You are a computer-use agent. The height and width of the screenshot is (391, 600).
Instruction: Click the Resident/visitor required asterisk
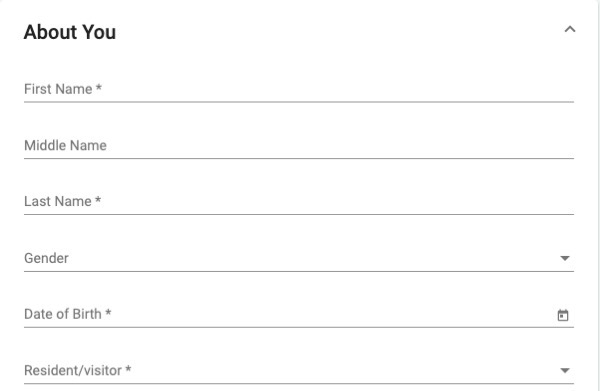click(x=128, y=368)
